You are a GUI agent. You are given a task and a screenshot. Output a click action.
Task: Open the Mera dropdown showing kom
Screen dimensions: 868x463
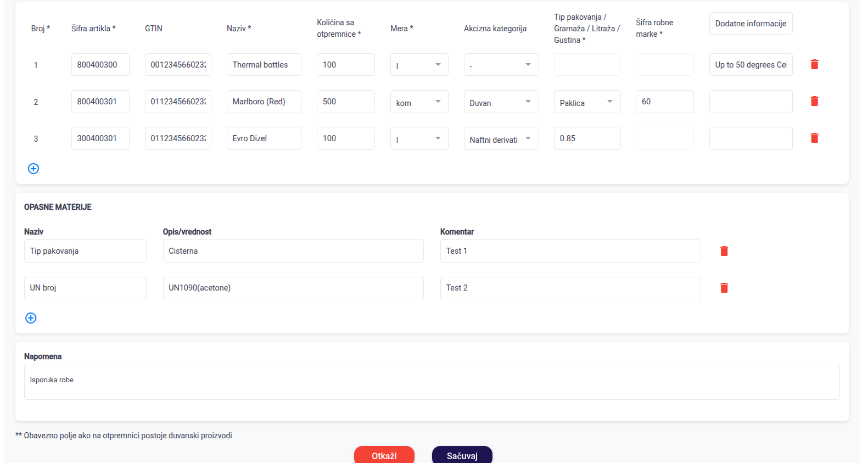coord(419,102)
